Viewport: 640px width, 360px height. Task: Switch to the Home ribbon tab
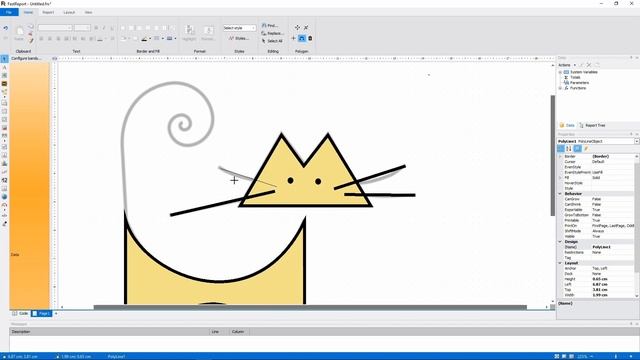(28, 12)
